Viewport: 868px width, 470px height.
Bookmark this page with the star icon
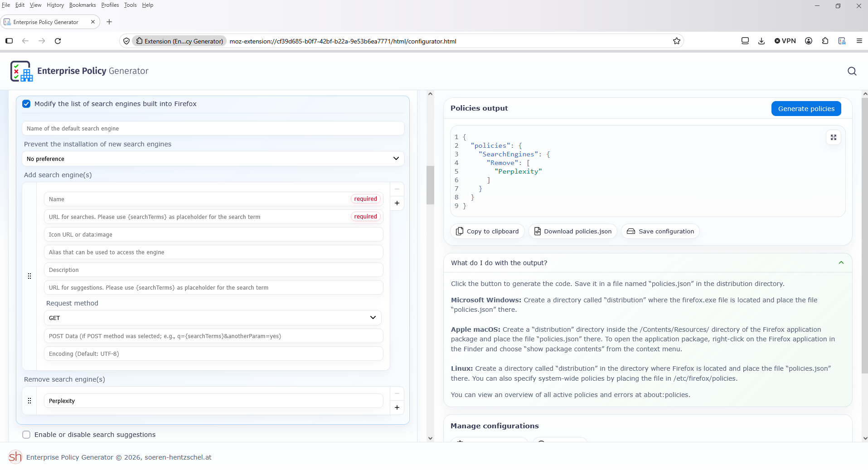[x=676, y=41]
